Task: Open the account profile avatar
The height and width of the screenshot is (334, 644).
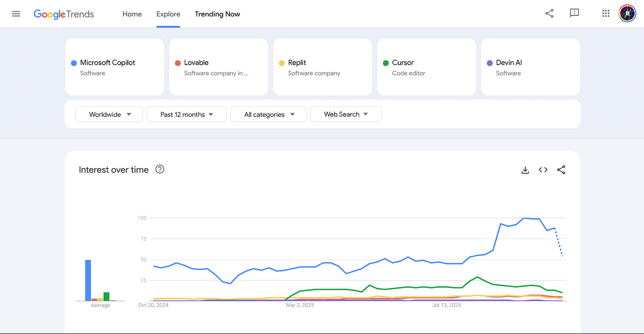Action: click(x=627, y=14)
